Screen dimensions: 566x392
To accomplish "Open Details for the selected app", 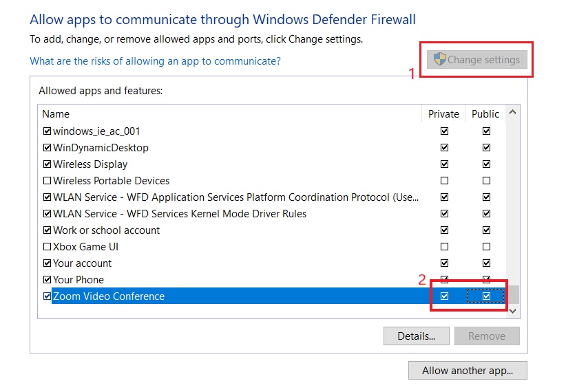I will click(x=416, y=336).
